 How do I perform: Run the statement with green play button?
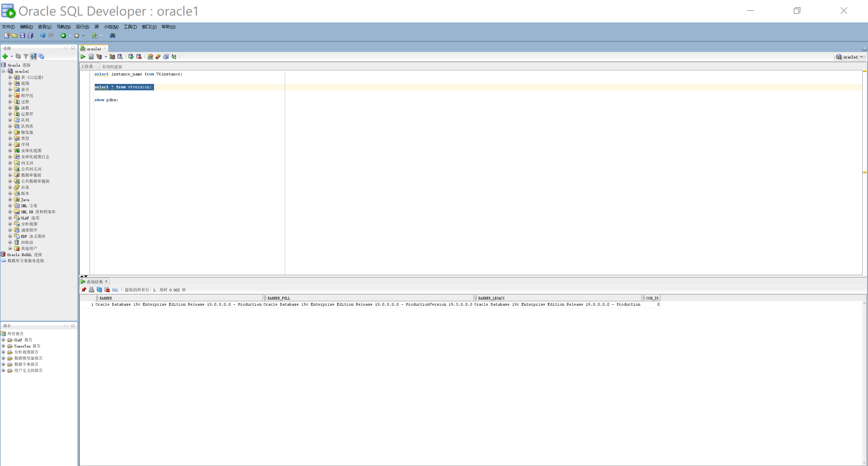click(83, 57)
